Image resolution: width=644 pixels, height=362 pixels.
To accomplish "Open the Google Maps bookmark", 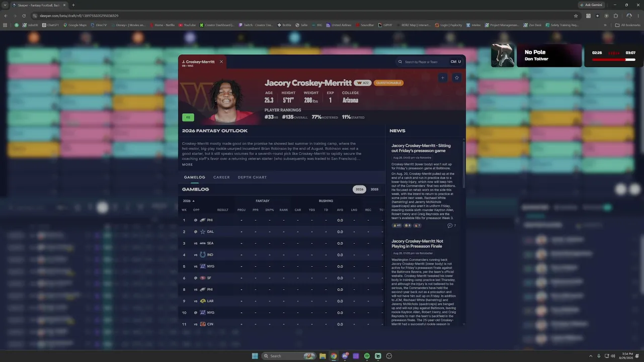I will pyautogui.click(x=75, y=25).
